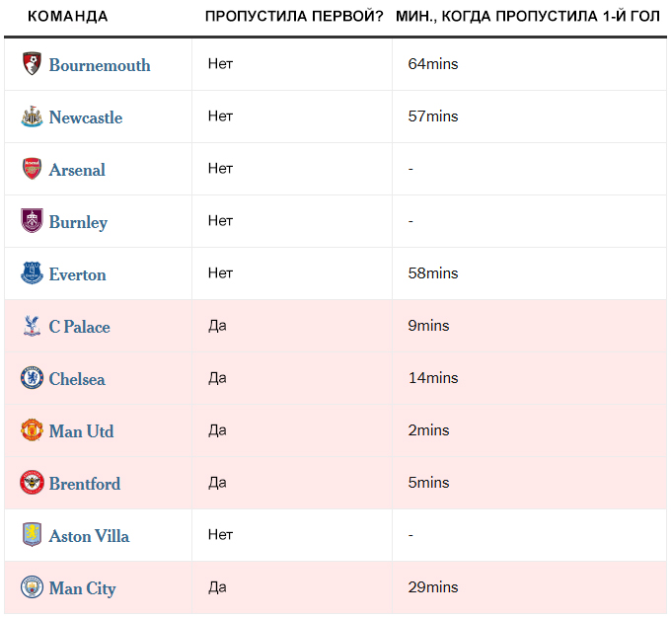
Task: Click the Aston Villa club crest
Action: point(32,534)
